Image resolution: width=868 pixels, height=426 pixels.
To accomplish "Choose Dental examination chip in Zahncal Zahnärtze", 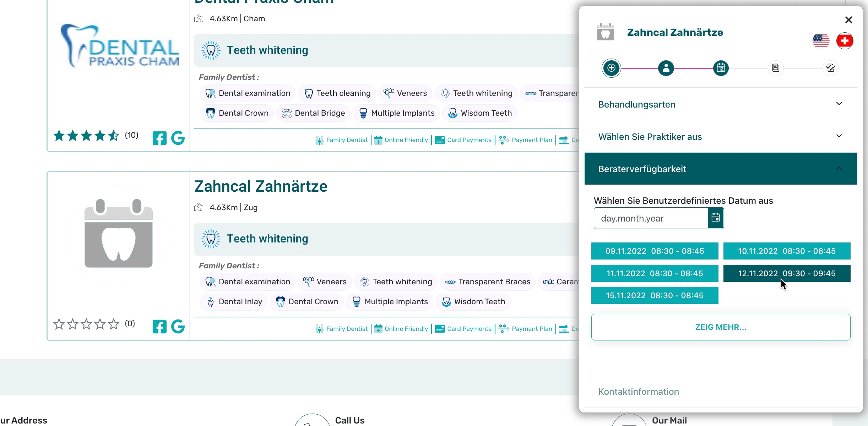I will (248, 282).
